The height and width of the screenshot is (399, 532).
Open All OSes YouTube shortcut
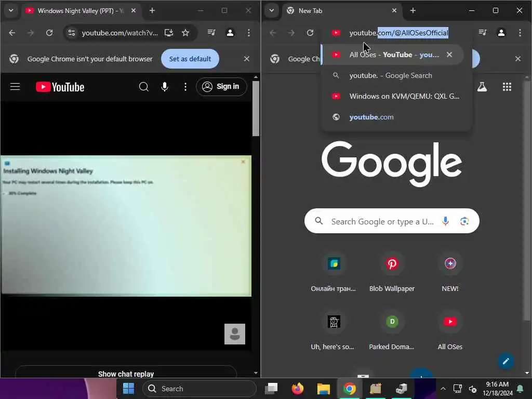[x=450, y=330]
